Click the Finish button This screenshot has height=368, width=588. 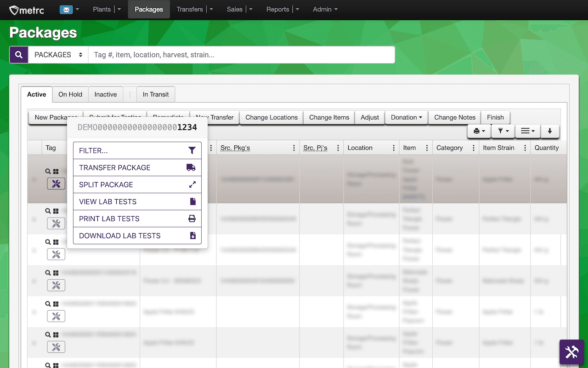pos(495,117)
